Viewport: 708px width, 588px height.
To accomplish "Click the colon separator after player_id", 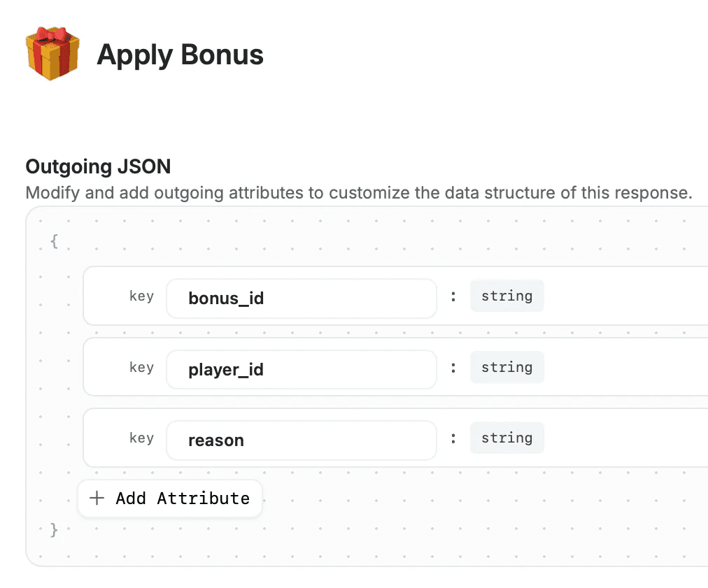I will click(453, 368).
